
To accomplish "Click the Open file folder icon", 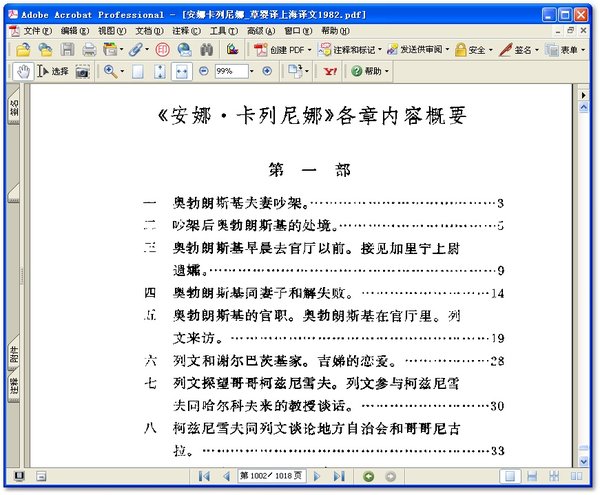I will [23, 50].
